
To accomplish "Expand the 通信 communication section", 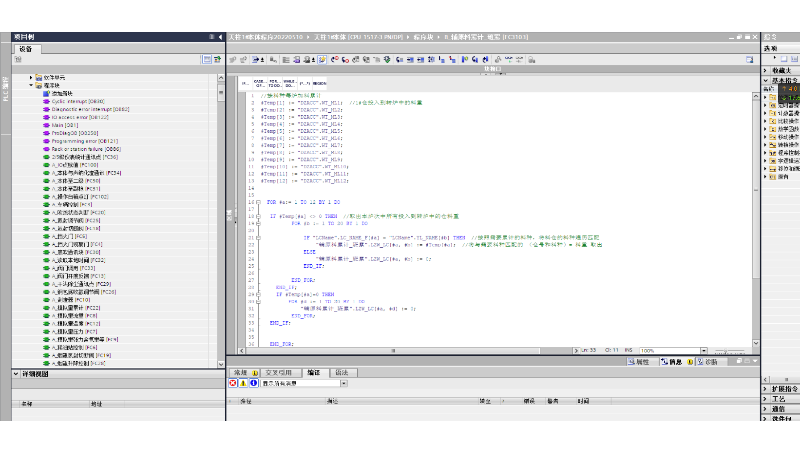I will click(x=765, y=409).
